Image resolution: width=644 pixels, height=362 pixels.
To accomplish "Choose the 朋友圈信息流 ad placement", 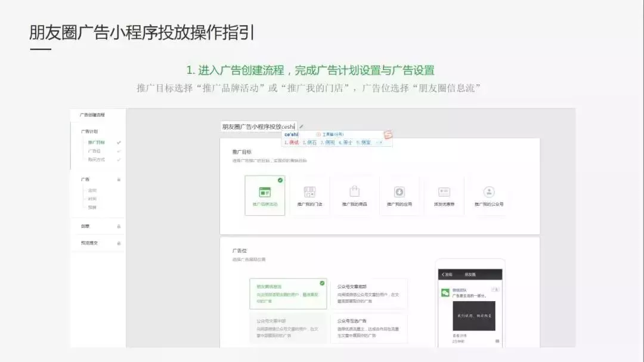I will [289, 294].
